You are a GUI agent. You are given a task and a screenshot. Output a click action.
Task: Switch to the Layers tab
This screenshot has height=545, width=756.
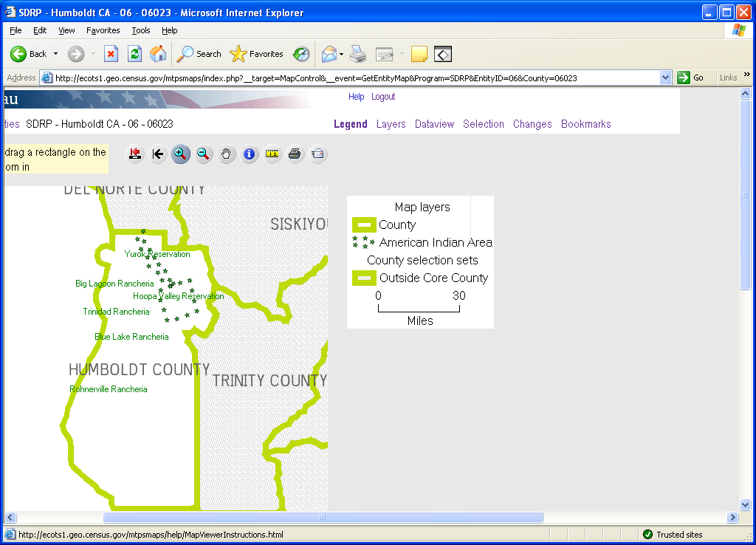click(391, 124)
